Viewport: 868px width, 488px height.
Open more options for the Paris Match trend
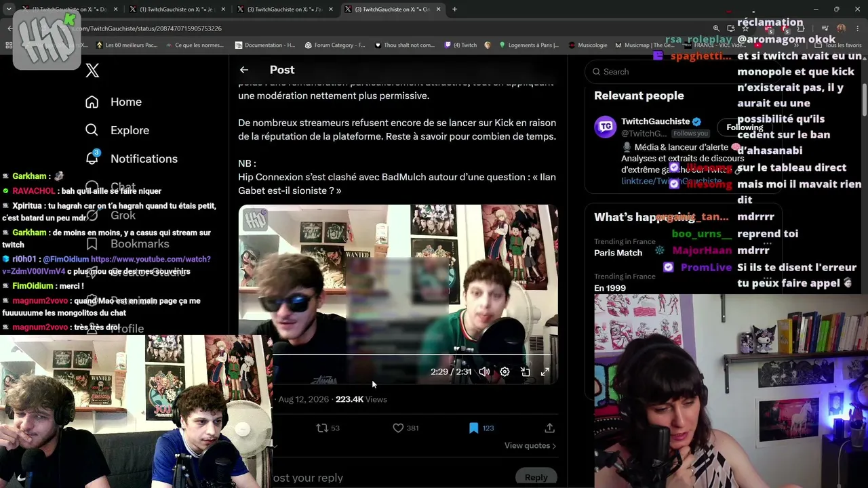[x=767, y=243]
